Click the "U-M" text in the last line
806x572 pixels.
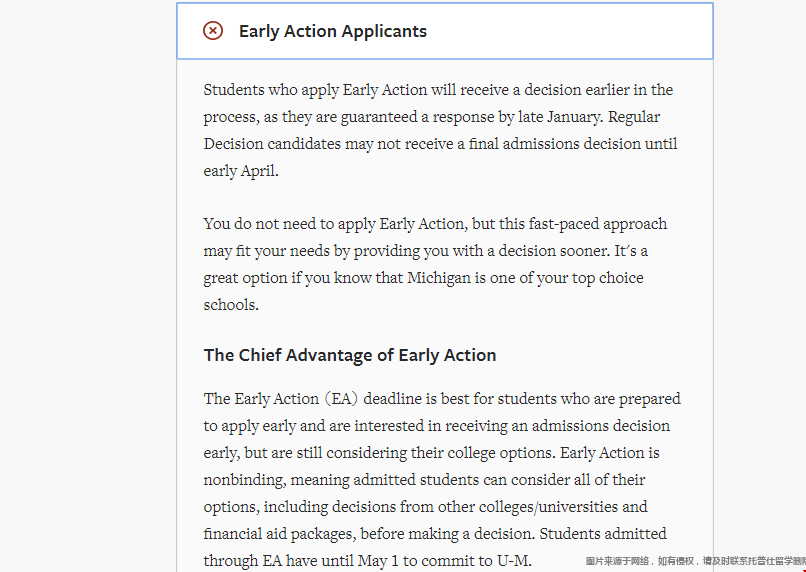pyautogui.click(x=514, y=561)
